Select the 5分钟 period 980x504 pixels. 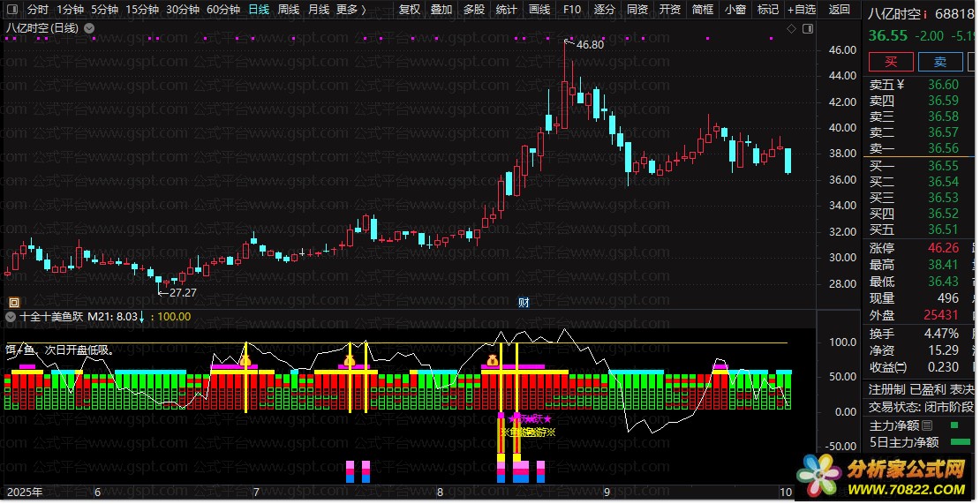(104, 10)
